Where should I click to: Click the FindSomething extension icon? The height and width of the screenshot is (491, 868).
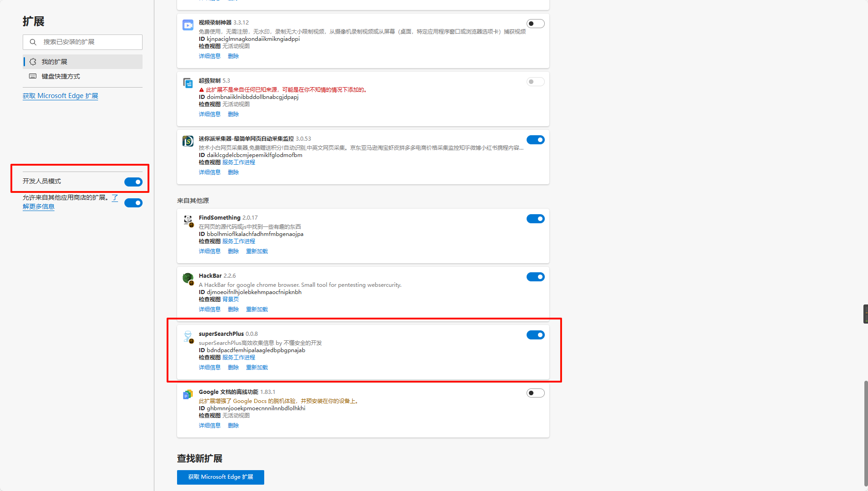pos(187,220)
